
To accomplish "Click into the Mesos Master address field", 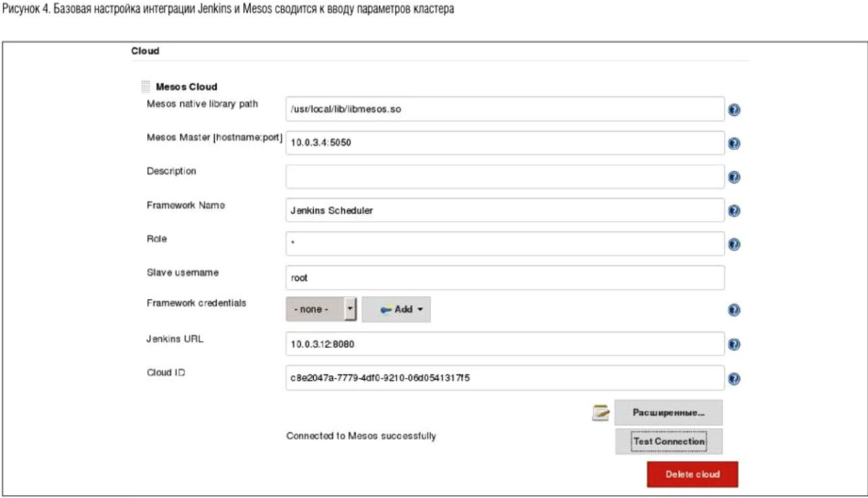I will pyautogui.click(x=505, y=143).
